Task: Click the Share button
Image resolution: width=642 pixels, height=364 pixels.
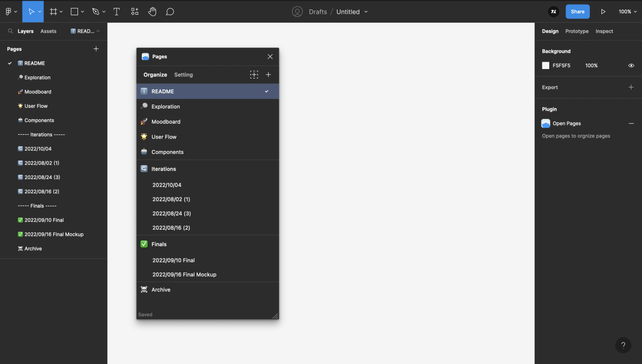Action: tap(577, 11)
